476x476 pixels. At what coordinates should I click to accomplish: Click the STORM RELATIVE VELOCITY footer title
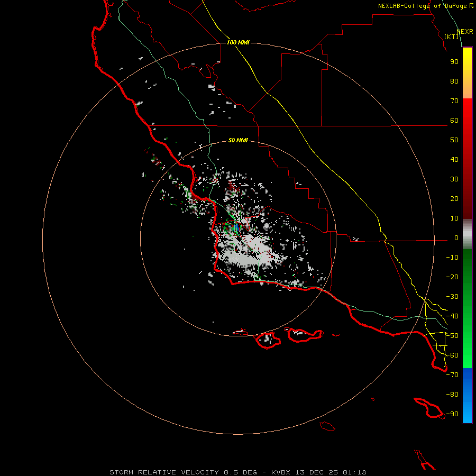pos(164,472)
